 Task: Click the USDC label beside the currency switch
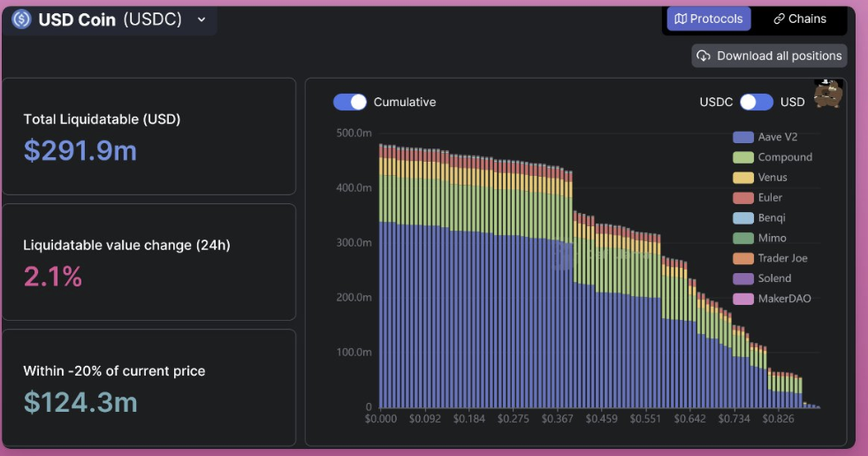tap(716, 103)
